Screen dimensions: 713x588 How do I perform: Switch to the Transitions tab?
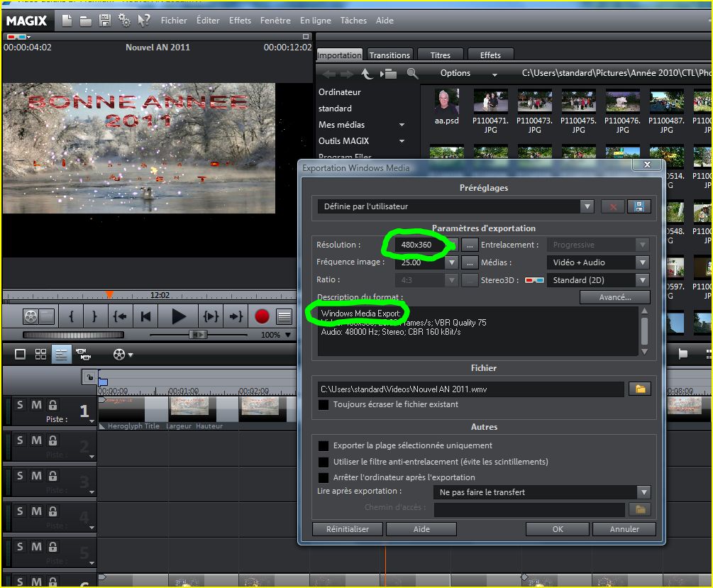[389, 55]
